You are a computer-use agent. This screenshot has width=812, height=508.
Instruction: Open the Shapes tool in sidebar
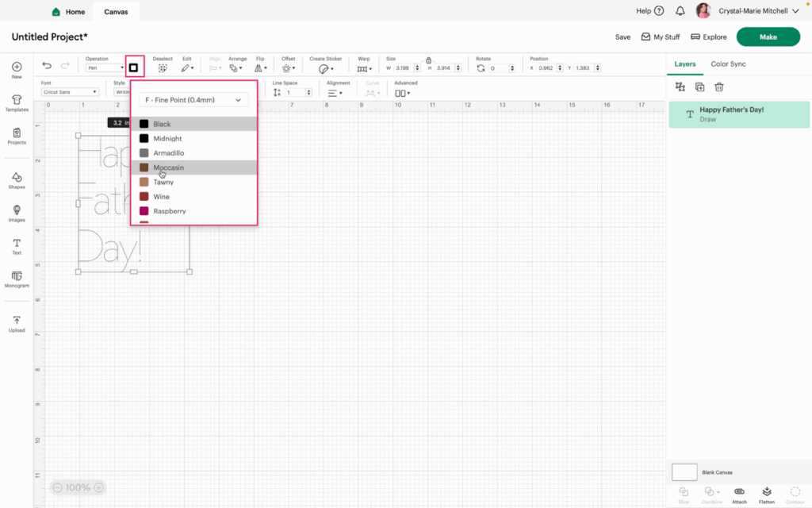click(17, 180)
